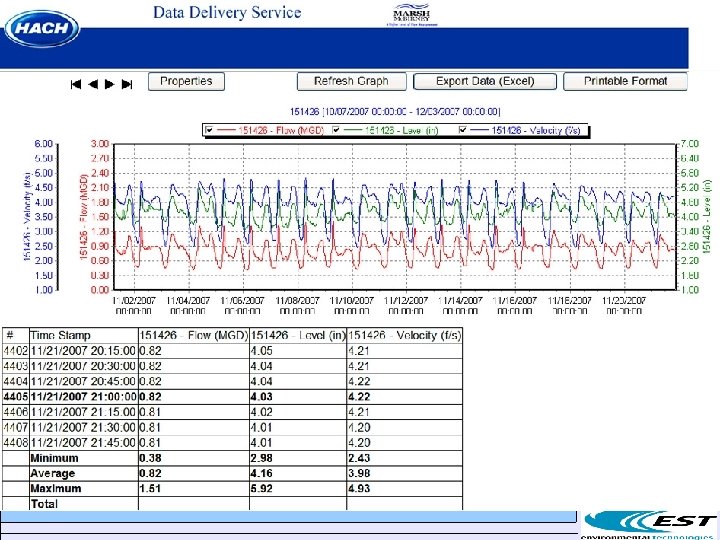Image resolution: width=720 pixels, height=540 pixels.
Task: Click the Average row label
Action: 52,473
